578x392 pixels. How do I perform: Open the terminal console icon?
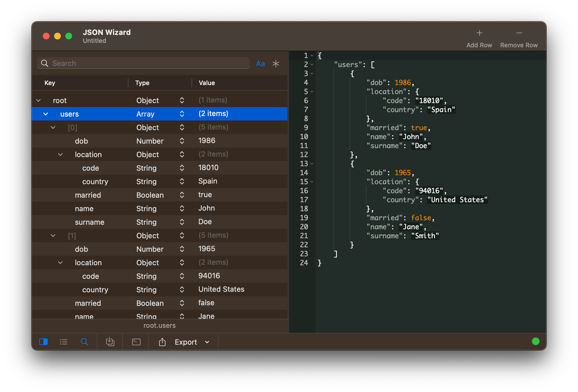(136, 342)
